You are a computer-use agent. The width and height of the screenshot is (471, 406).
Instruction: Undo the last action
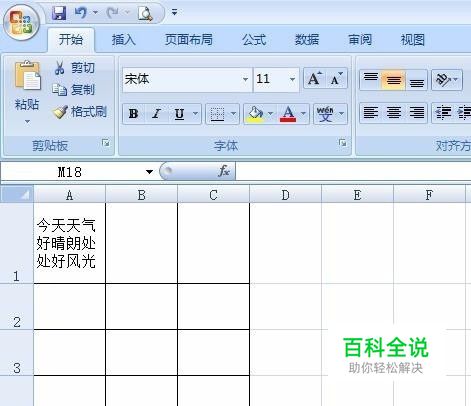(x=81, y=13)
